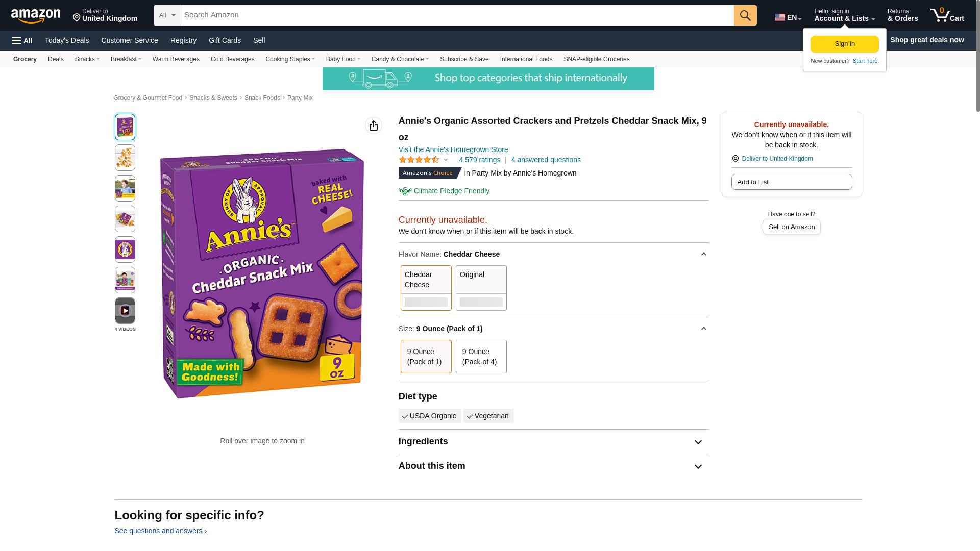Open the All search category dropdown
The width and height of the screenshot is (980, 551).
[x=167, y=15]
